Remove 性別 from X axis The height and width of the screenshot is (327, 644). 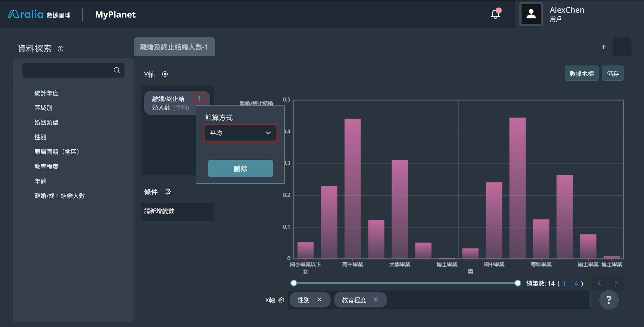pos(319,300)
